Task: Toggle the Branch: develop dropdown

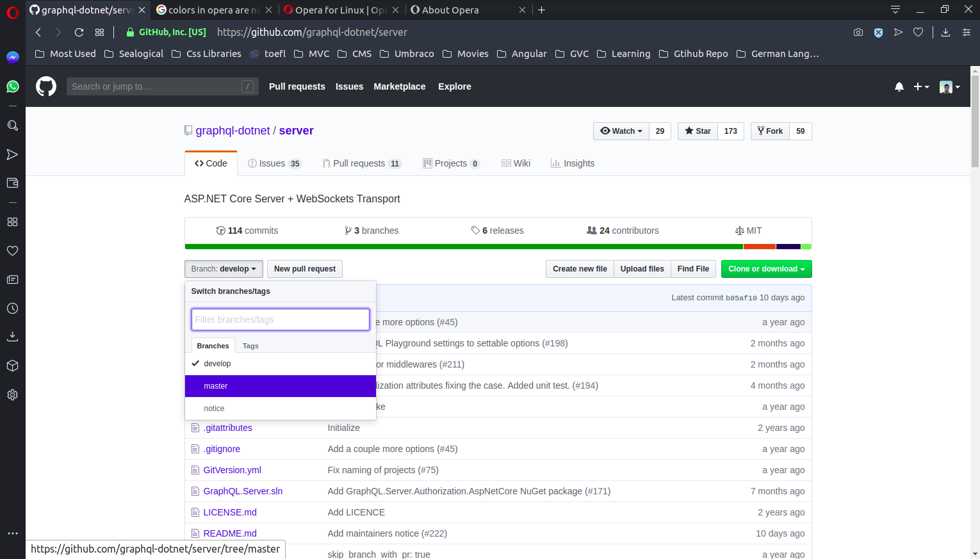Action: pyautogui.click(x=224, y=269)
